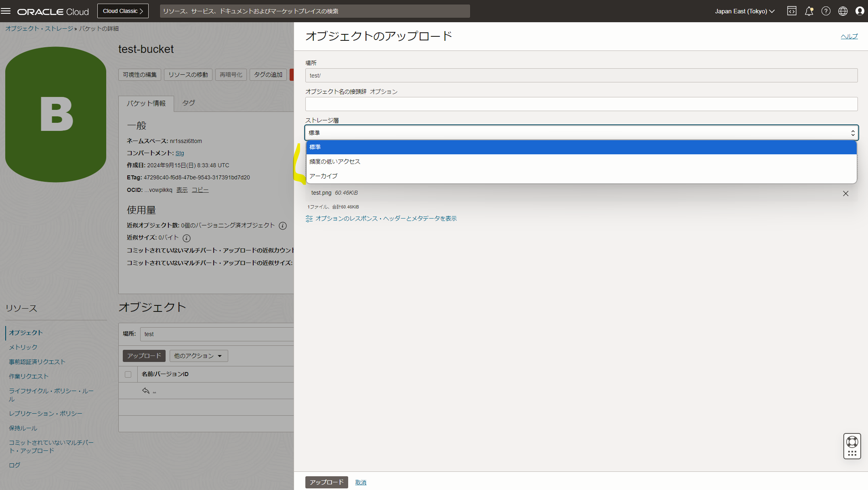Screen dimensions: 868x490
Task: Expand the Japan East (Tokyo) region selector
Action: tap(744, 11)
